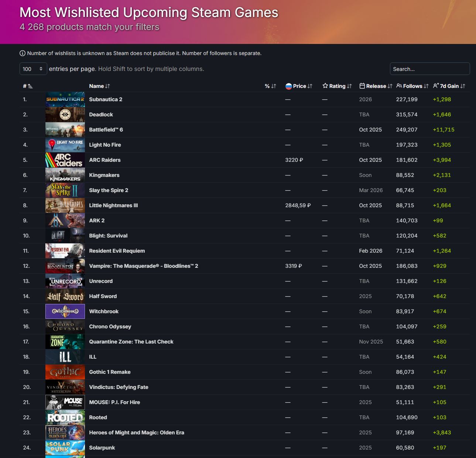Open the Resident Evil Requiem link
476x458 pixels.
tap(117, 251)
